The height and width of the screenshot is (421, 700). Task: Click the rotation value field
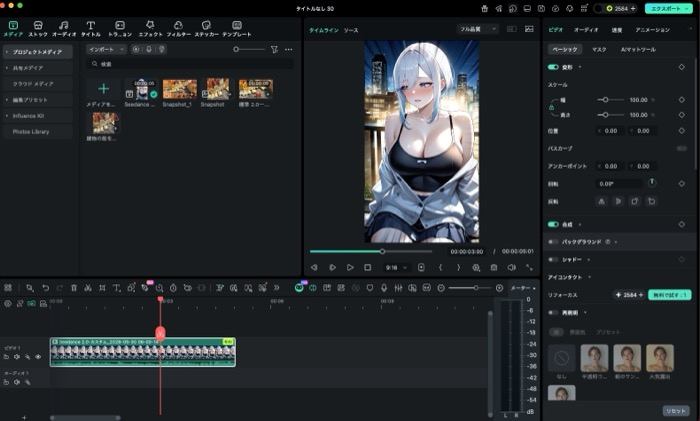pos(619,184)
